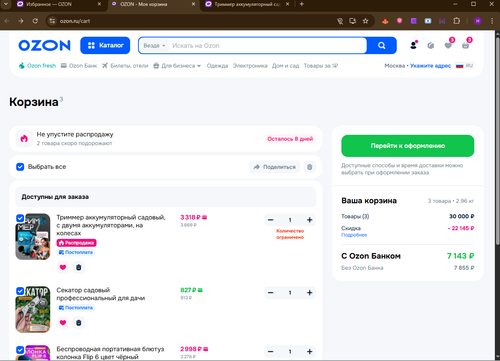Open favorites heart icon in header
The height and width of the screenshot is (361, 500).
(448, 45)
